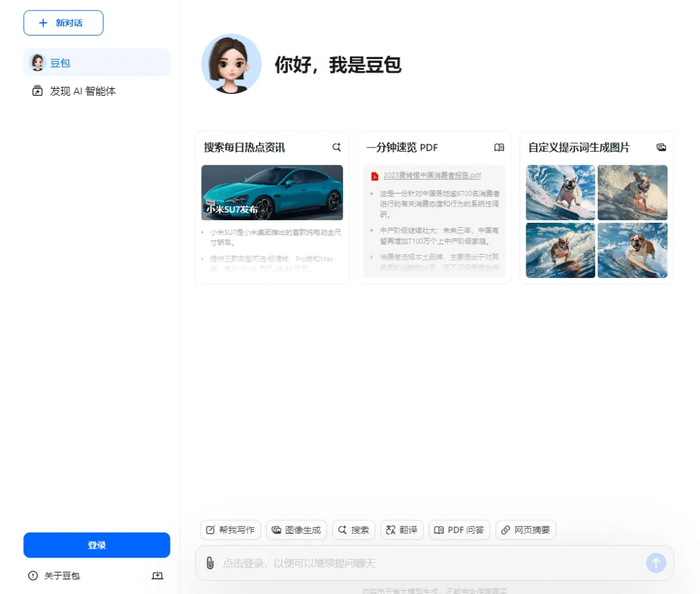Click the 小米SU7发布 car thumbnail
Viewport: 700px width, 594px height.
click(272, 192)
